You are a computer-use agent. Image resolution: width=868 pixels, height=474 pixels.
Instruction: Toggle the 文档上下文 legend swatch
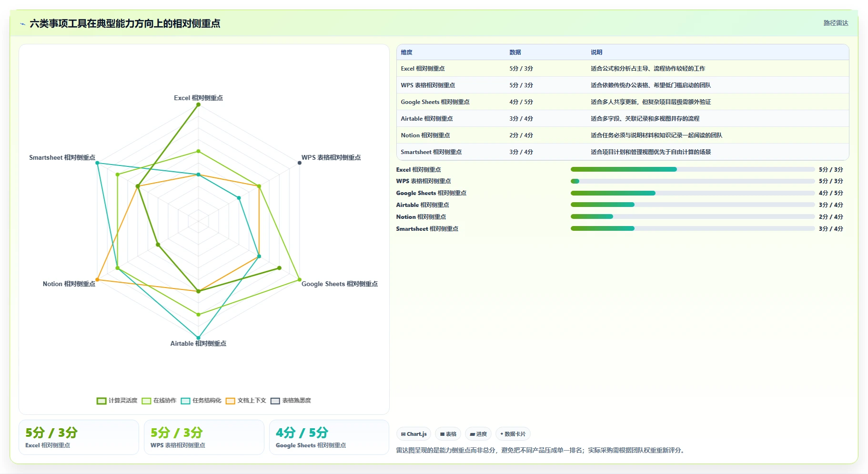(x=231, y=401)
